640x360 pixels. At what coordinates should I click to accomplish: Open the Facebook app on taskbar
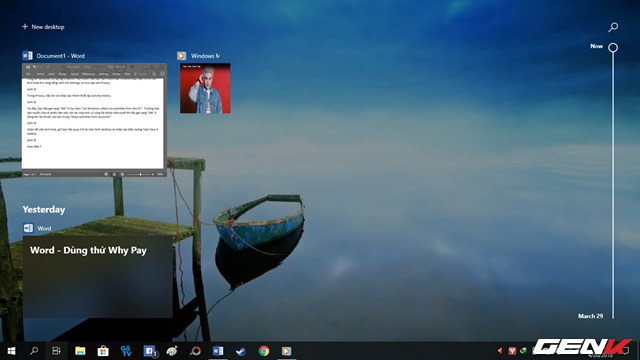click(x=149, y=351)
